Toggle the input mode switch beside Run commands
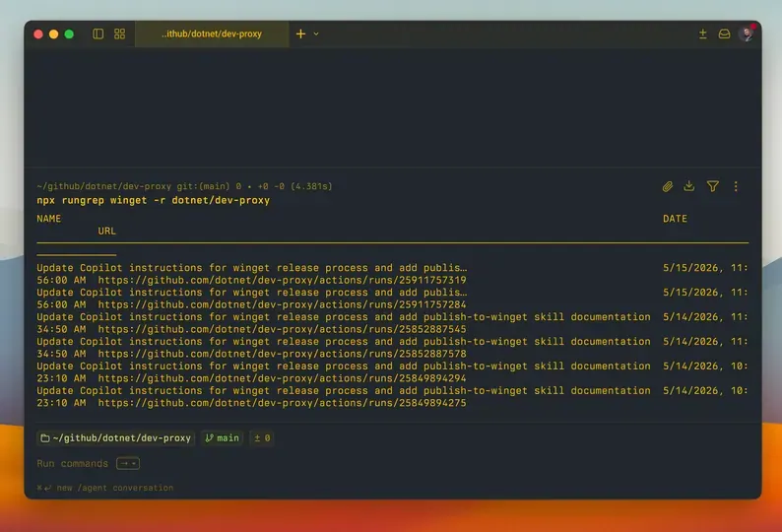This screenshot has height=532, width=782. click(x=128, y=464)
